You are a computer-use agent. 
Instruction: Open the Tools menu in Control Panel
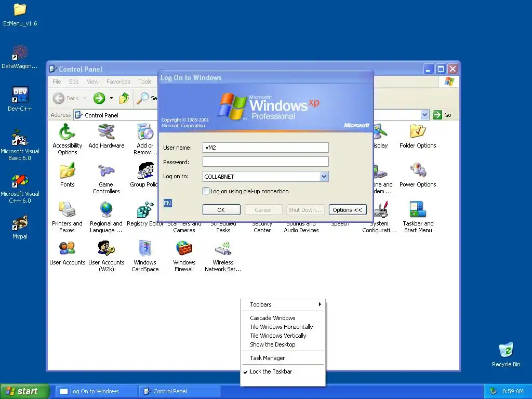tap(145, 82)
